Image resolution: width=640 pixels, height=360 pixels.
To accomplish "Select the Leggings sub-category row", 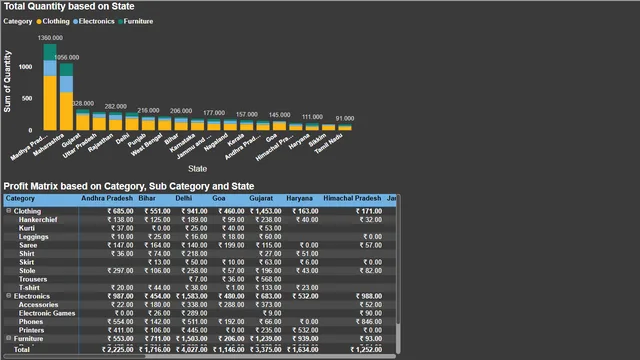I will (33, 237).
